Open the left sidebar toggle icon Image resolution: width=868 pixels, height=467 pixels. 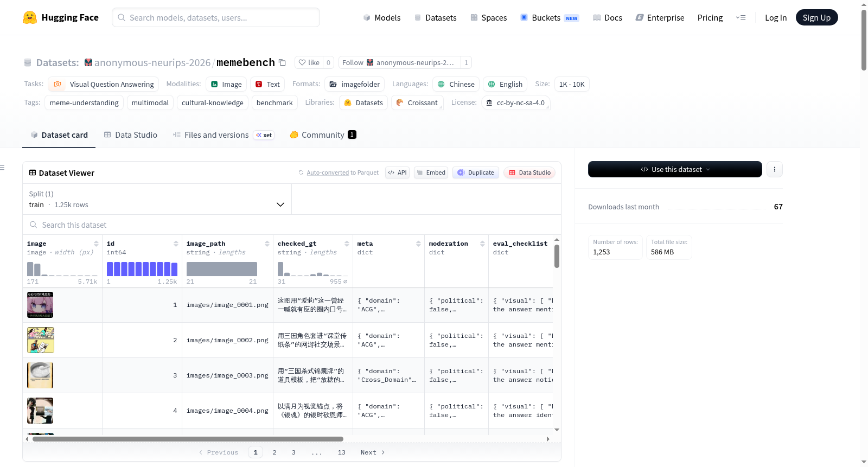click(x=3, y=168)
